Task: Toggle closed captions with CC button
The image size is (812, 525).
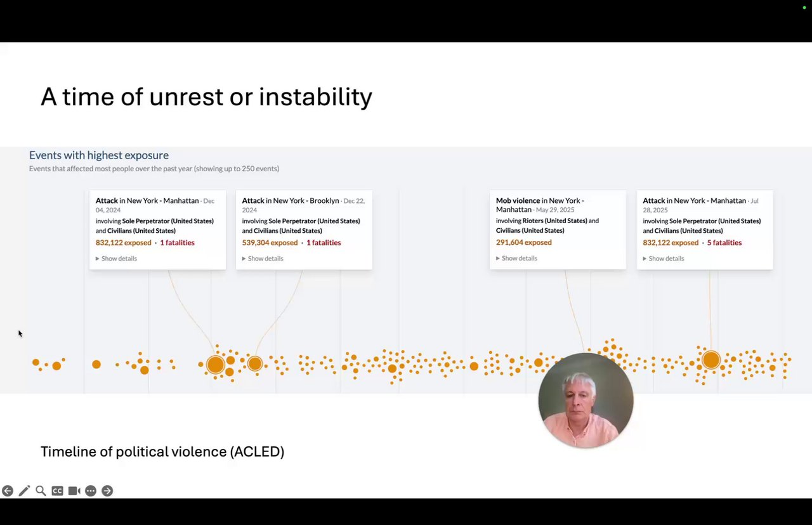Action: [x=57, y=491]
